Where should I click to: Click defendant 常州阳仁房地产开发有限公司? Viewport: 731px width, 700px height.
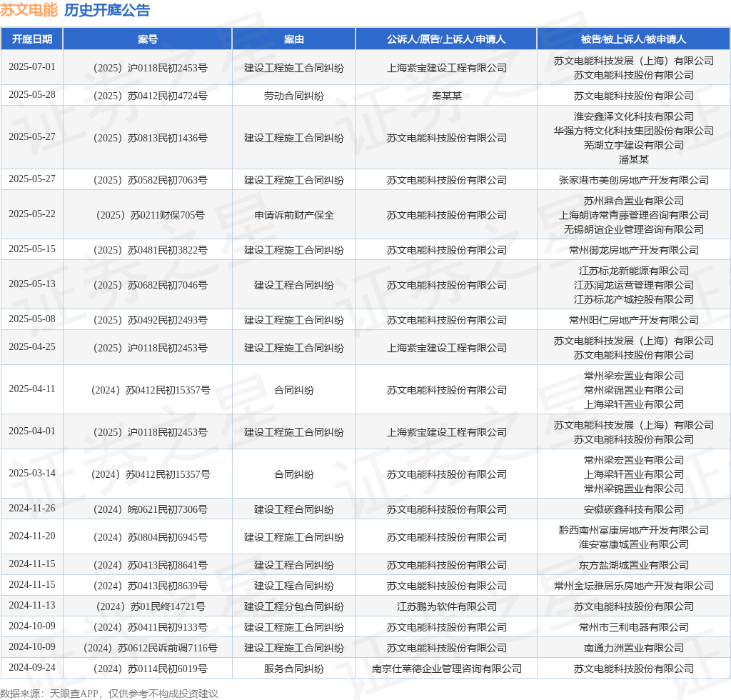[634, 320]
